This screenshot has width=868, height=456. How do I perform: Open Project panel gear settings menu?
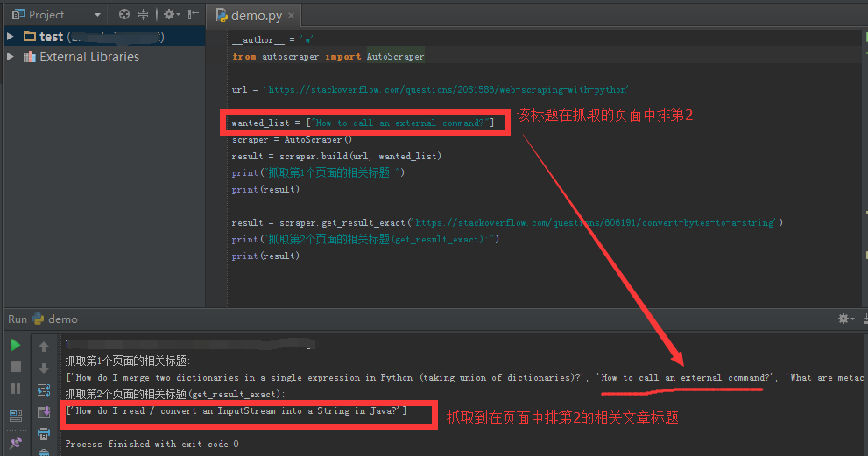click(x=169, y=14)
